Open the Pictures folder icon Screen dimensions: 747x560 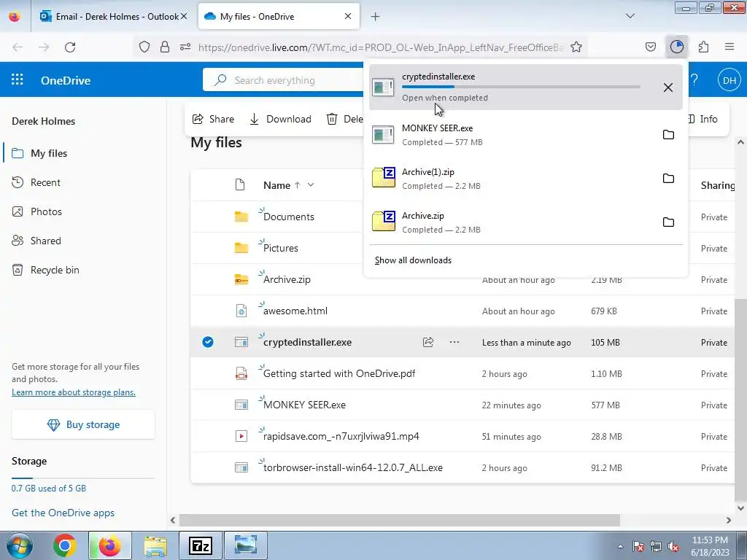tap(241, 248)
